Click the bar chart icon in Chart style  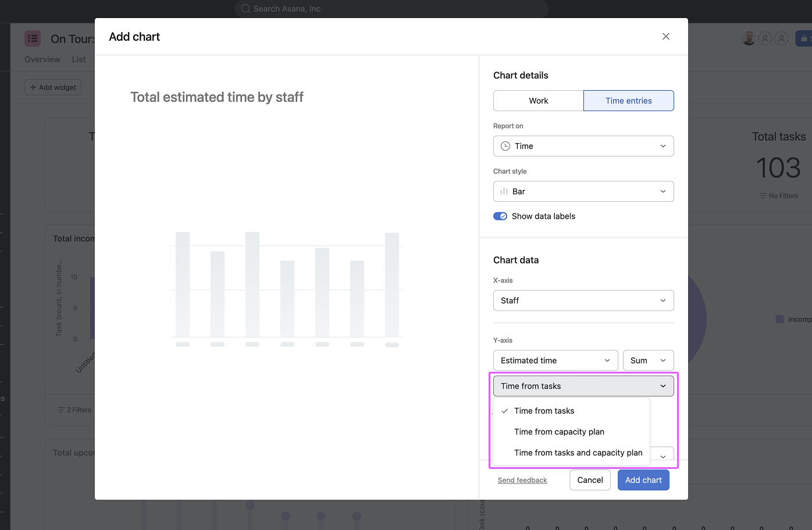(x=504, y=191)
